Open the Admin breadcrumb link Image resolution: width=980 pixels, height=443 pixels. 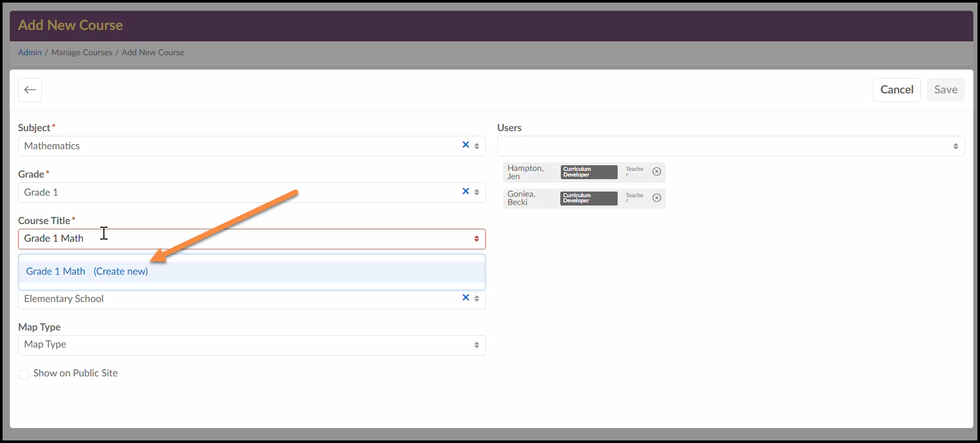pos(30,52)
